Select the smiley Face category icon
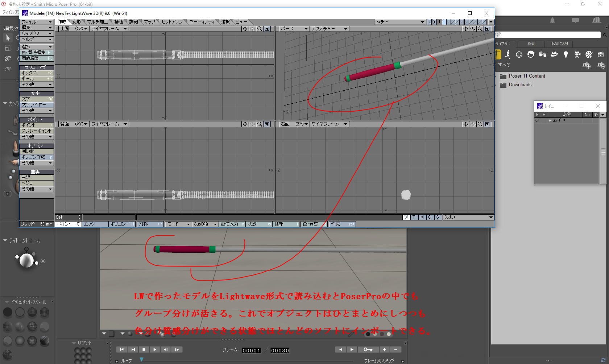The image size is (609, 364). coord(519,54)
